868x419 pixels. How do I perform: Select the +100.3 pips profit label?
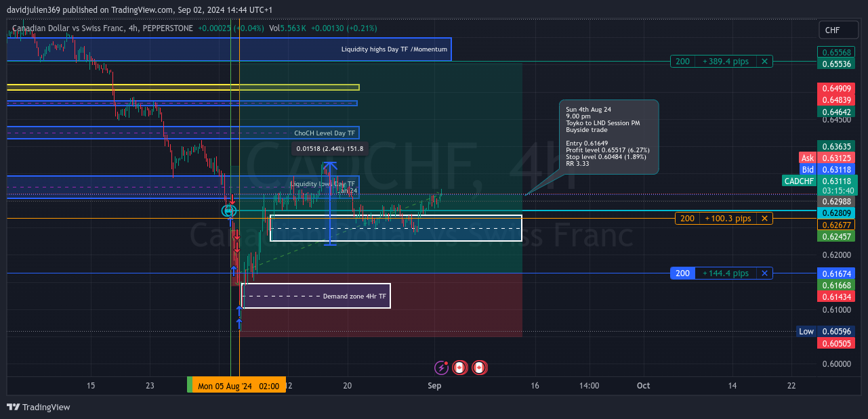click(x=728, y=218)
